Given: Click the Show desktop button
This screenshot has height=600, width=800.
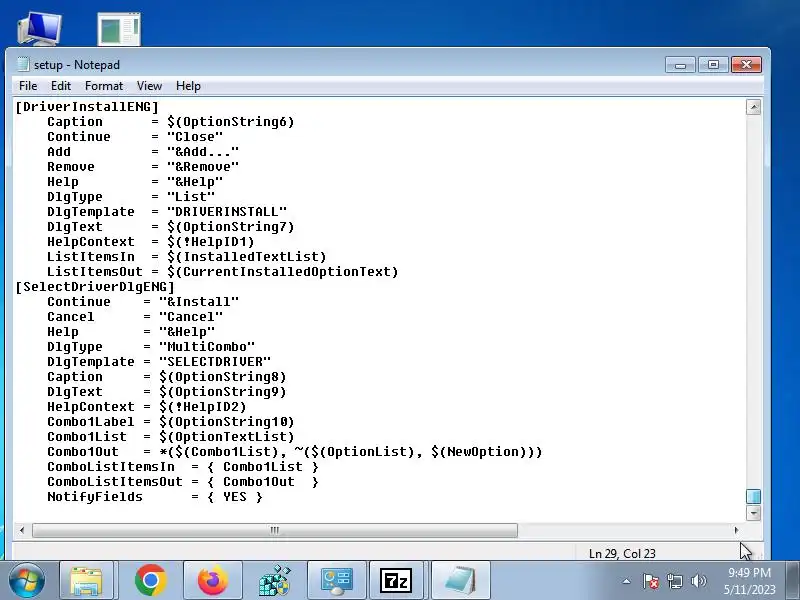Looking at the screenshot, I should 793,581.
